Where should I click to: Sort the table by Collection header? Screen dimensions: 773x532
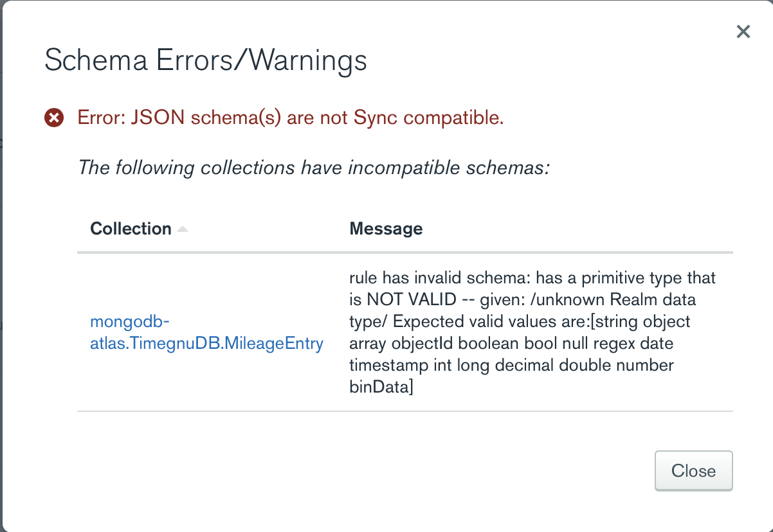point(131,229)
